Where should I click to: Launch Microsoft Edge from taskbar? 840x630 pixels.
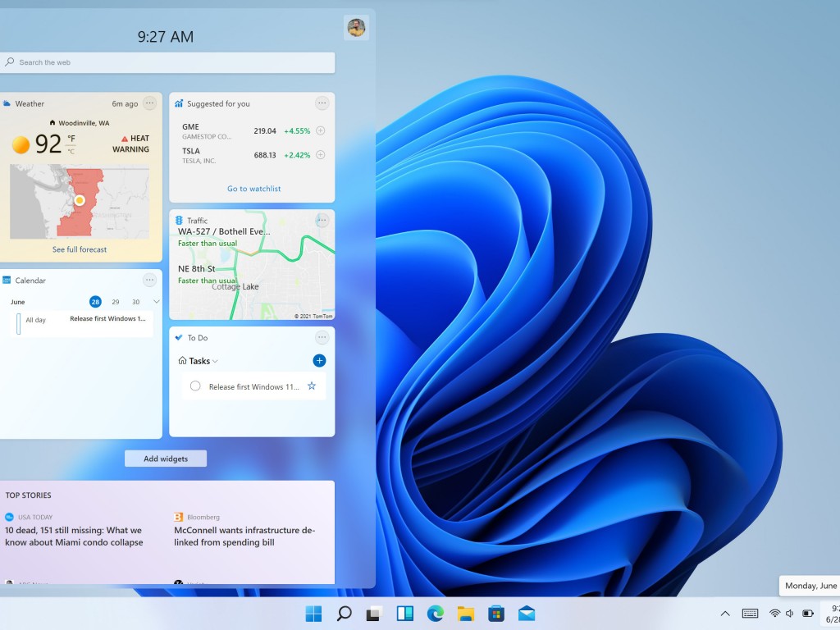click(x=436, y=614)
